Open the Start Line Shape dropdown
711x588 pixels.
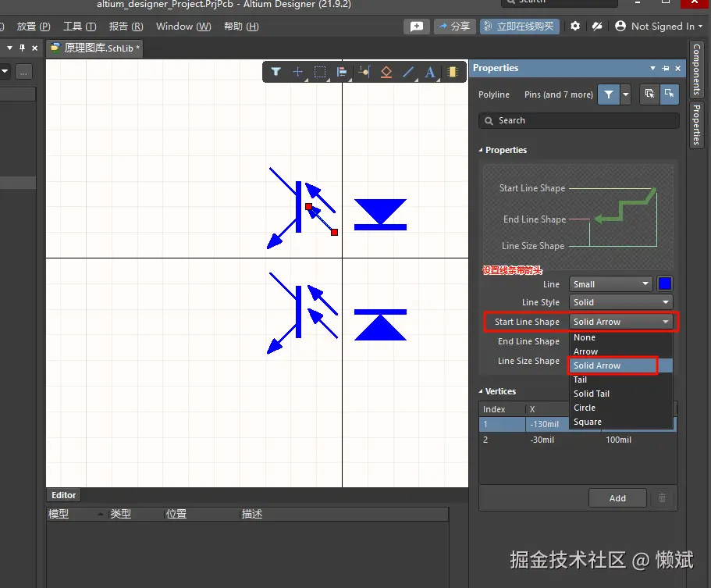tap(620, 322)
